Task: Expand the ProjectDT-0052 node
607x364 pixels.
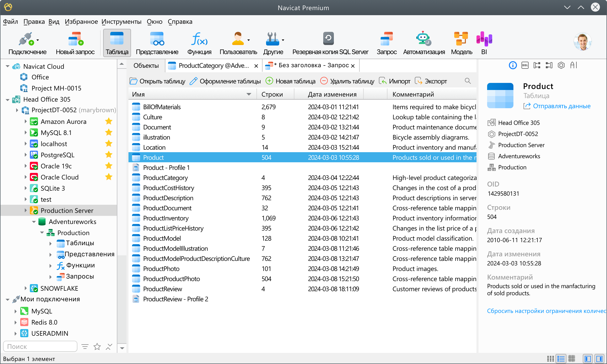Action: tap(17, 110)
